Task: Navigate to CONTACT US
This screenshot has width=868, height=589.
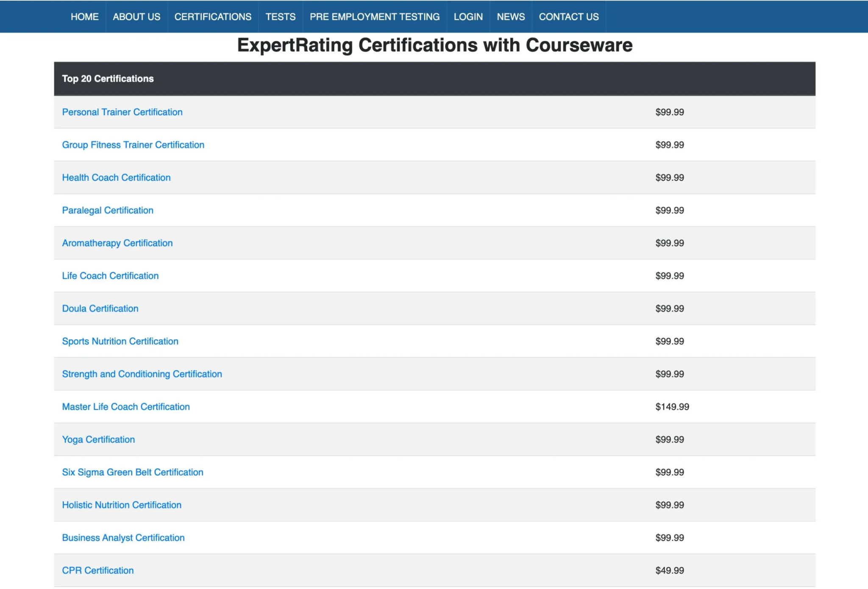Action: (569, 17)
